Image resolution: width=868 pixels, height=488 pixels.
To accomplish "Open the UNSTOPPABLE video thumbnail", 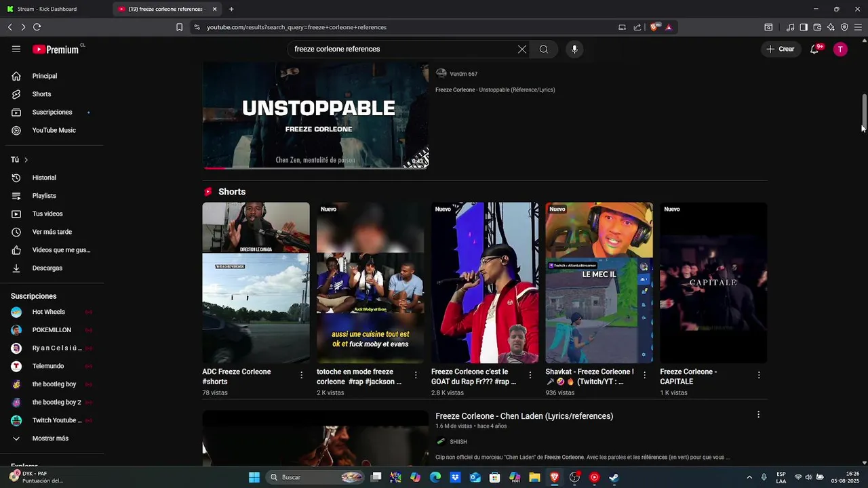I will click(315, 115).
